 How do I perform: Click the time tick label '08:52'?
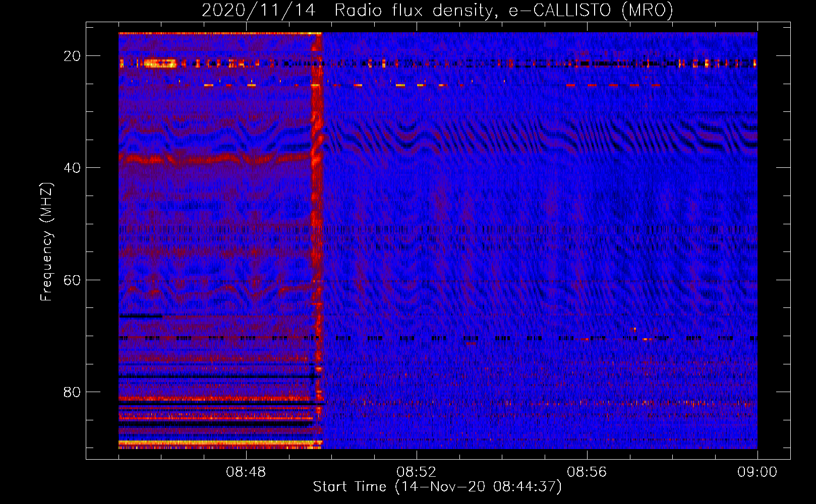417,472
